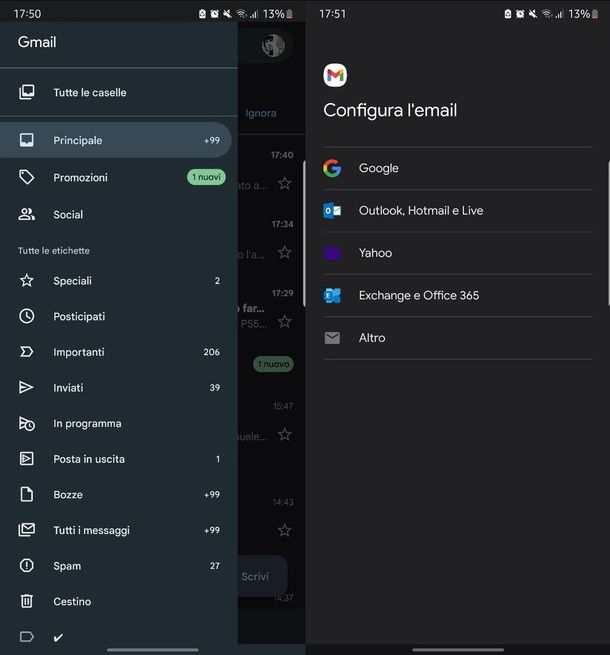Screen dimensions: 610x655
Task: Open the Inviati send icon
Action: pos(26,387)
